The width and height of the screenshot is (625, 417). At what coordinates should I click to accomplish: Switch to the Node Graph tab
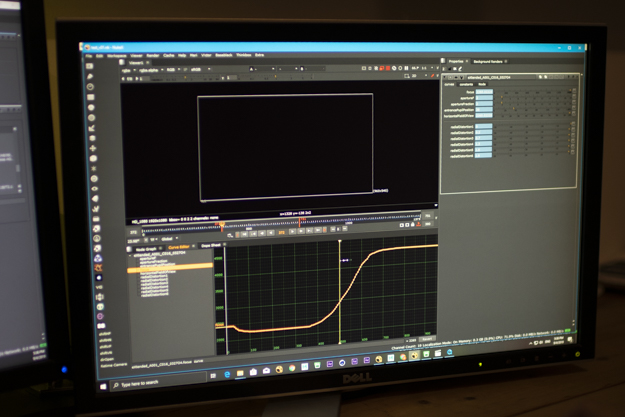[145, 247]
